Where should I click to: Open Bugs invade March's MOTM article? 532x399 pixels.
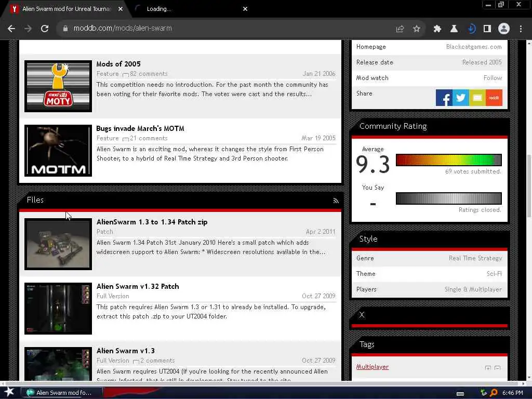[x=140, y=128]
